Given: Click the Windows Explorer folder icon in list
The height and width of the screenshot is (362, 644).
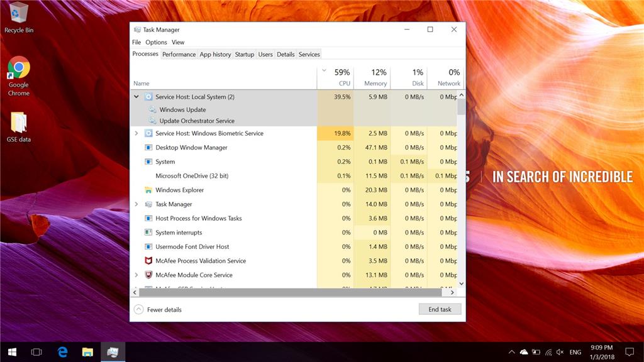Looking at the screenshot, I should (148, 190).
